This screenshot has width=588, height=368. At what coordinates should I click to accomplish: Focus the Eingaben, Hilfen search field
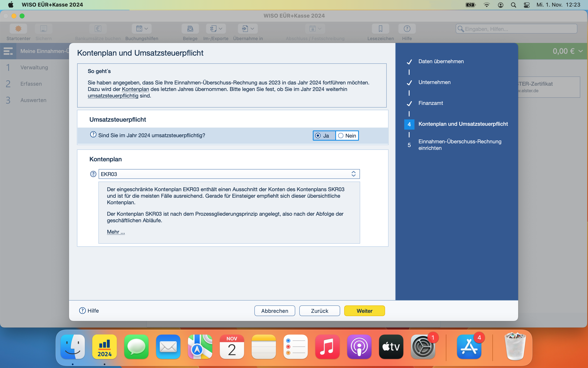coord(516,29)
